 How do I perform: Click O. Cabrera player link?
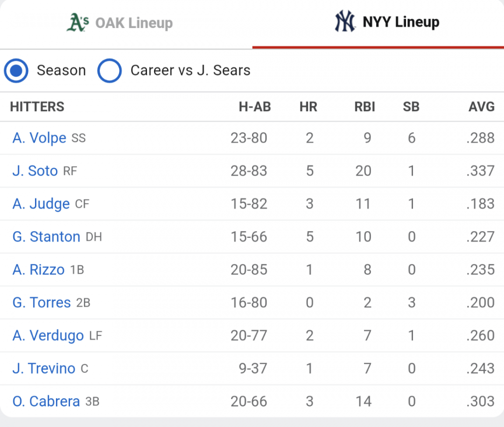(46, 402)
